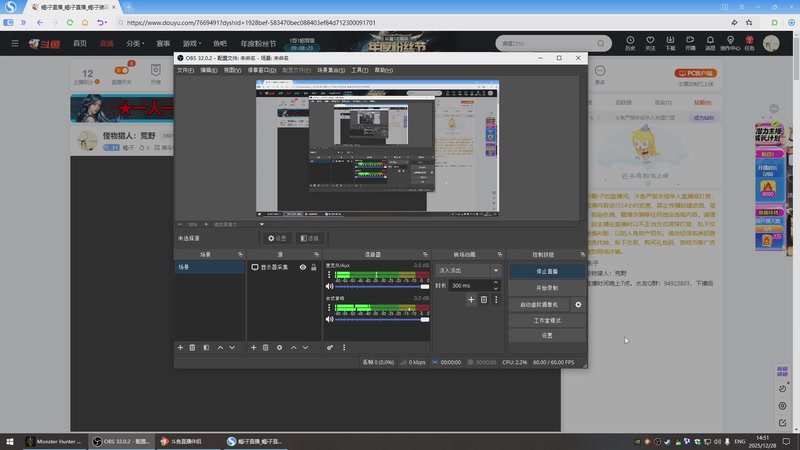Viewport: 800px width, 450px height.
Task: Expand the 淡入淡出 transition dropdown
Action: click(x=495, y=270)
